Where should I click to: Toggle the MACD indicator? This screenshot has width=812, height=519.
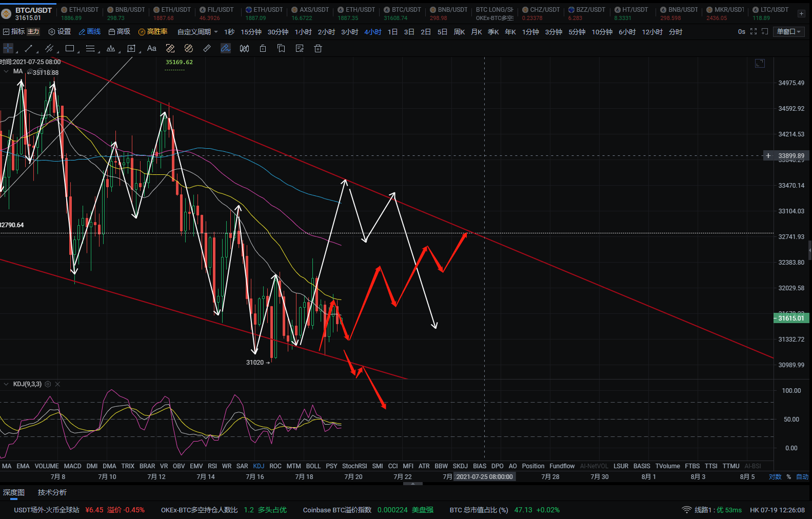click(x=73, y=466)
